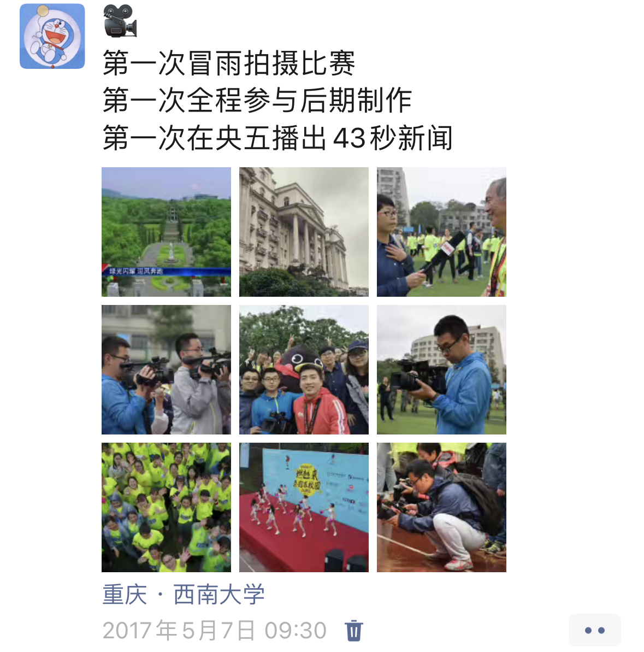Click the movie camera emoji
644x652 pixels.
point(120,21)
